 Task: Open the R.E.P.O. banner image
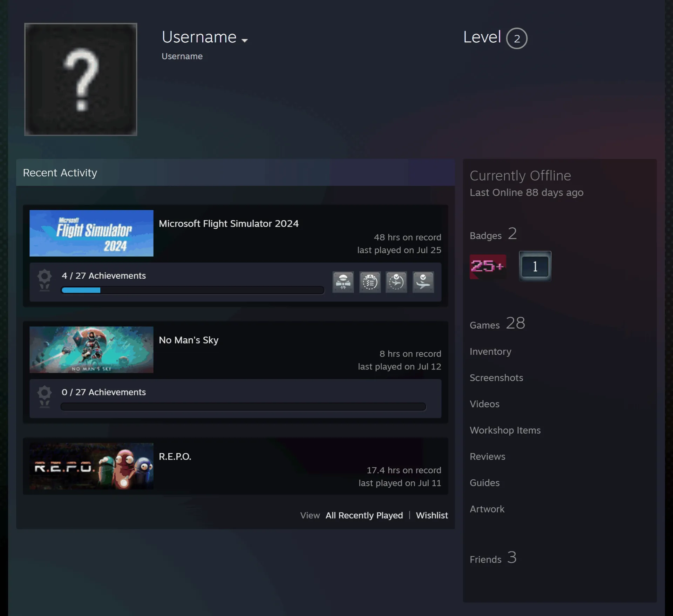click(91, 466)
